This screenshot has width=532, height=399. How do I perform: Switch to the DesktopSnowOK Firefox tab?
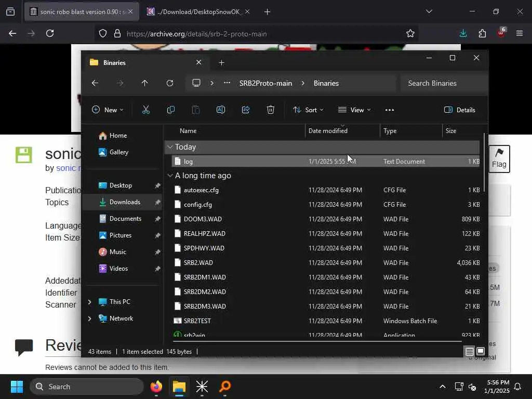tap(198, 11)
